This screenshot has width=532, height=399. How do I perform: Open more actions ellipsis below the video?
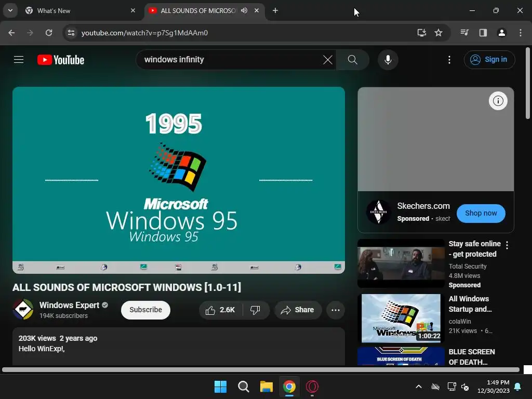[336, 310]
